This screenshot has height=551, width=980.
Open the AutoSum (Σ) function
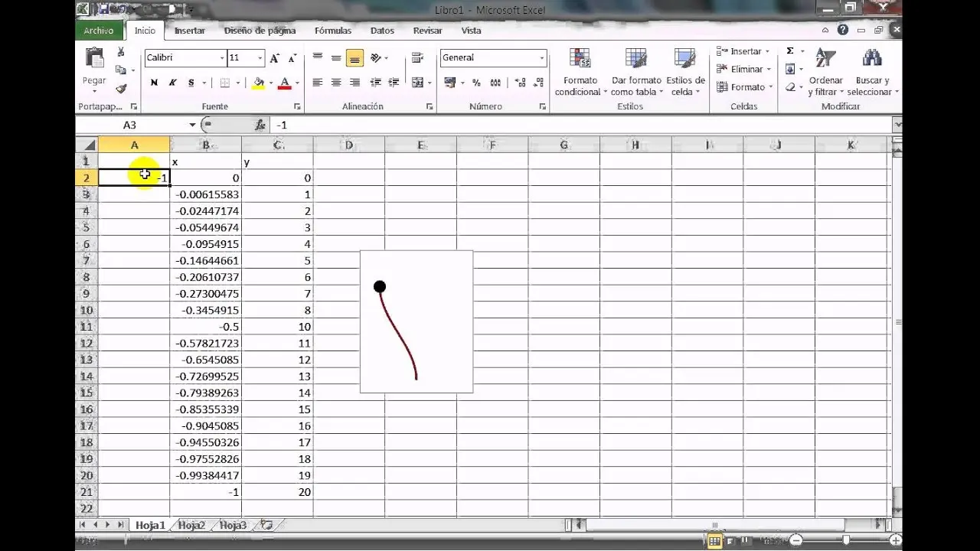789,50
